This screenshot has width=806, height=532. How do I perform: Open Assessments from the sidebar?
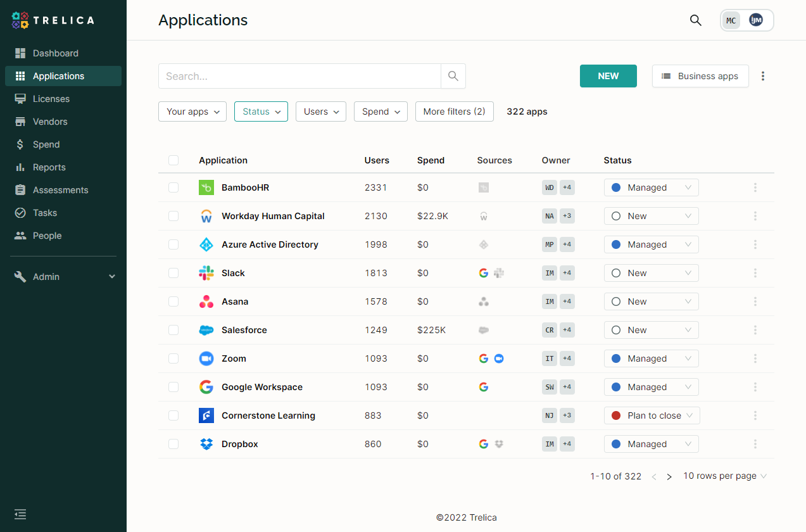point(63,190)
